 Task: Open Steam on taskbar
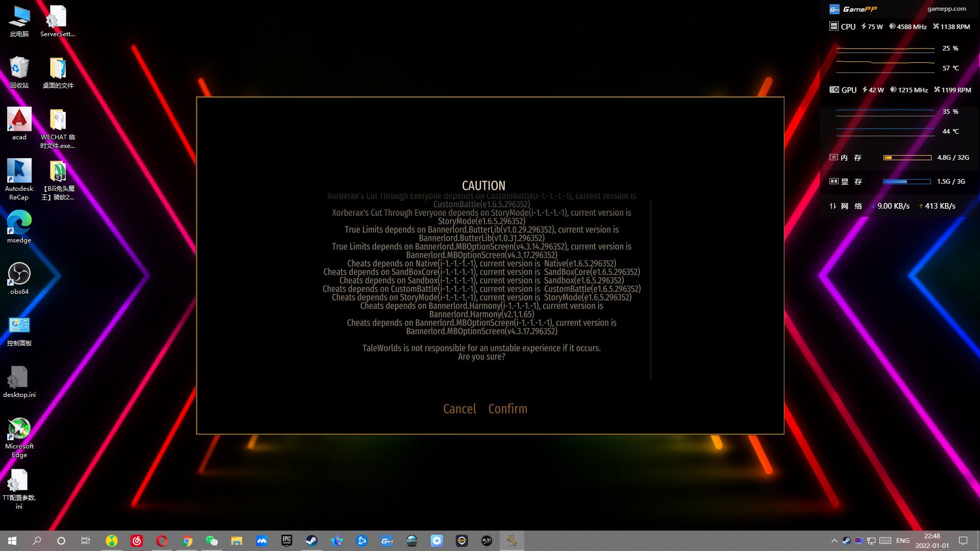pos(311,541)
